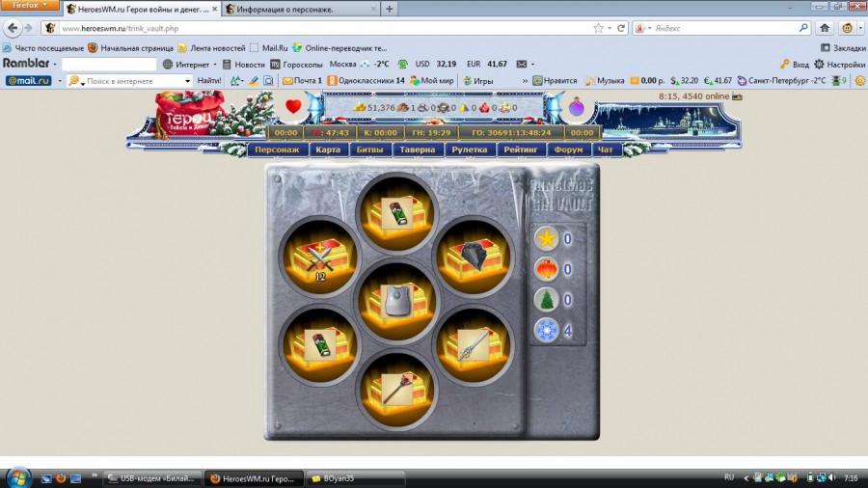Click the gold star token icon
Screen dimensions: 868x488
(x=546, y=238)
